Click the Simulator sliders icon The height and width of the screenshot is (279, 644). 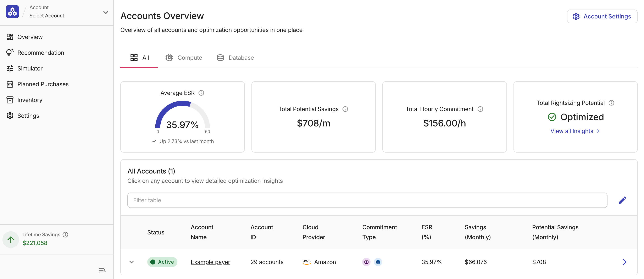(x=10, y=68)
